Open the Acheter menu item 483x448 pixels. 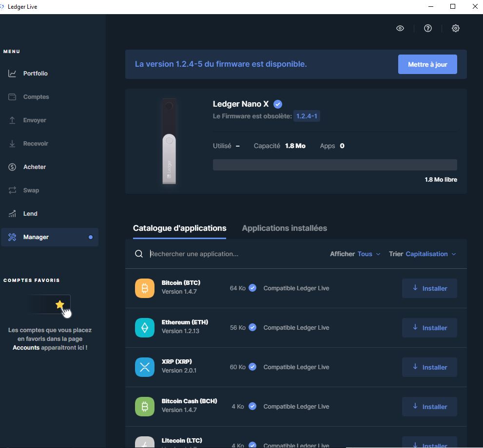pos(50,167)
